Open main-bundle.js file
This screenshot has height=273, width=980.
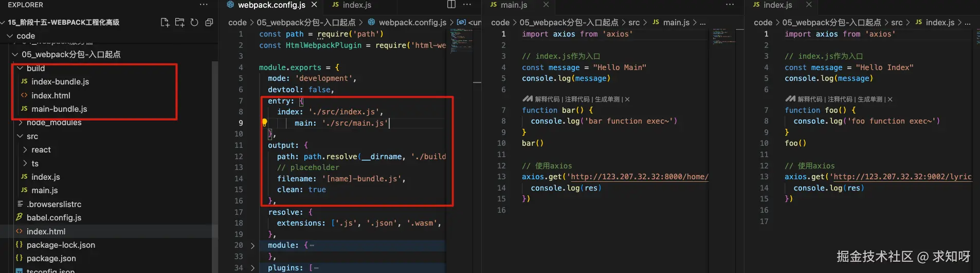pyautogui.click(x=59, y=109)
